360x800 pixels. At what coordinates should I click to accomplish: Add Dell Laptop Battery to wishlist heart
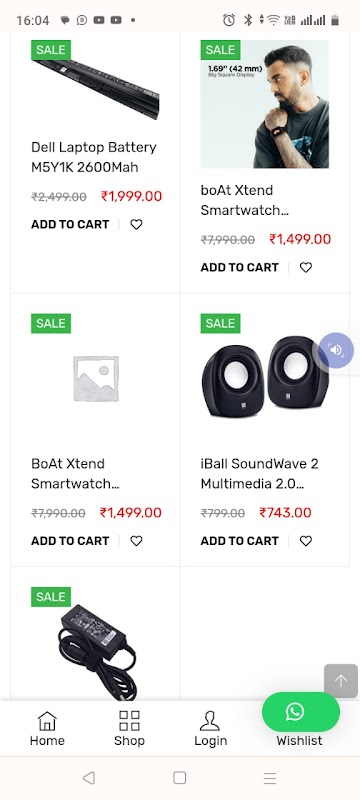pos(136,224)
